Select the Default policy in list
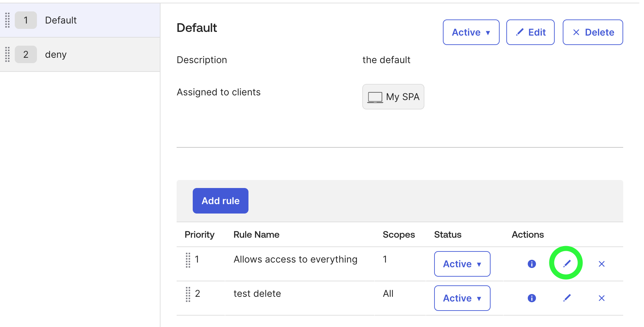The height and width of the screenshot is (327, 644). point(80,20)
